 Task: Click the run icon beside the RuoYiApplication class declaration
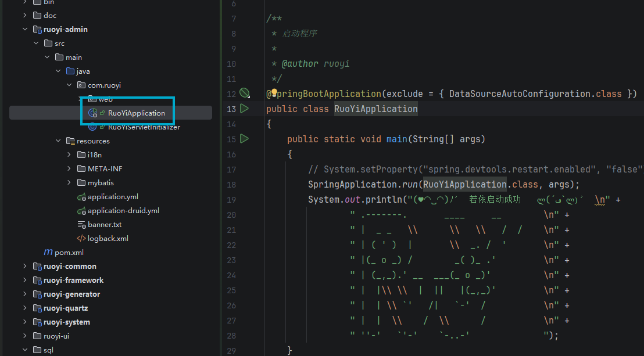tap(244, 109)
